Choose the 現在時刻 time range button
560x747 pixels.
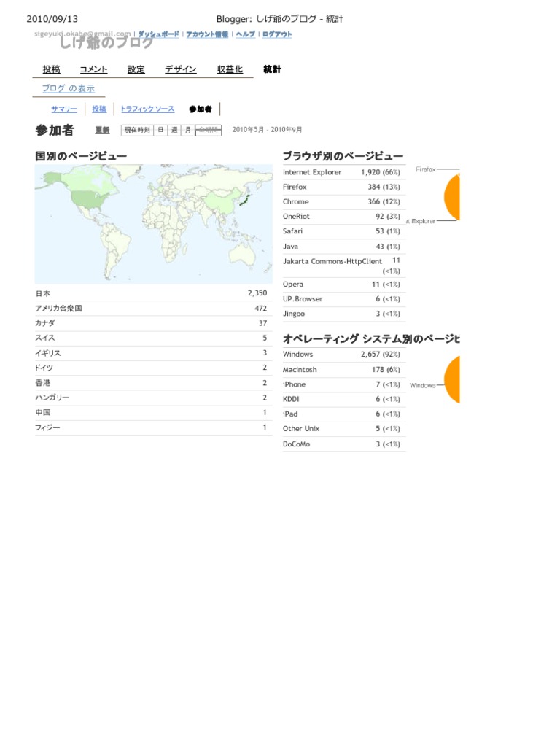coord(137,130)
